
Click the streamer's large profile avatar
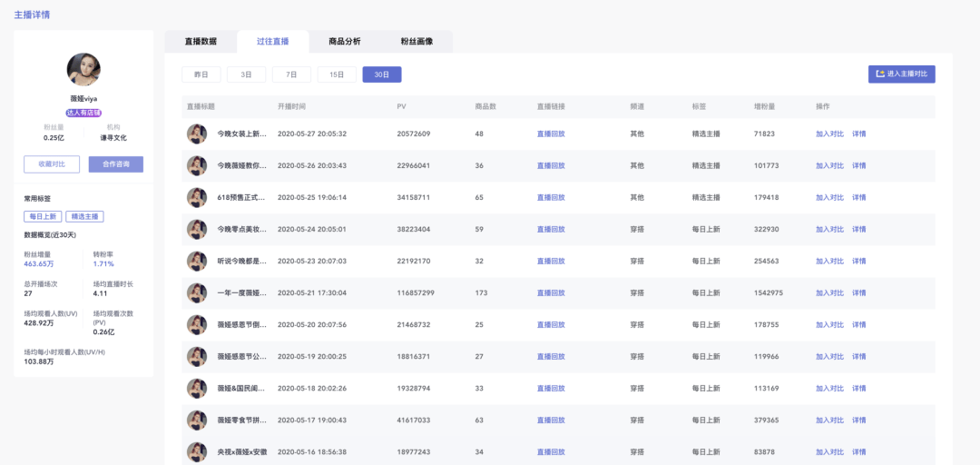[x=83, y=69]
